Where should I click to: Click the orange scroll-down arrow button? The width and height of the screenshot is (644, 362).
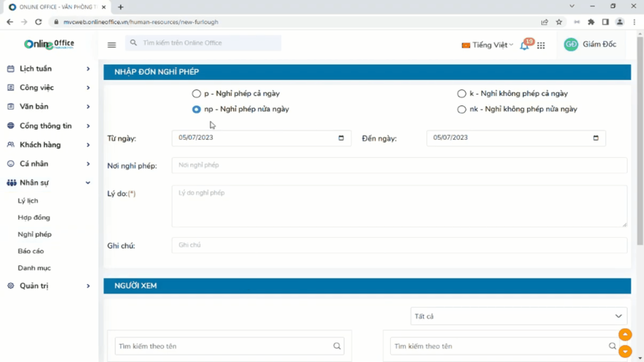click(625, 351)
